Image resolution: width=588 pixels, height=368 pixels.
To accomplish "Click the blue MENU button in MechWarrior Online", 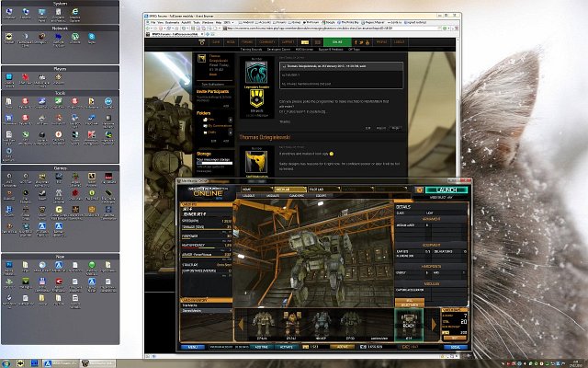I will pyautogui.click(x=192, y=347).
